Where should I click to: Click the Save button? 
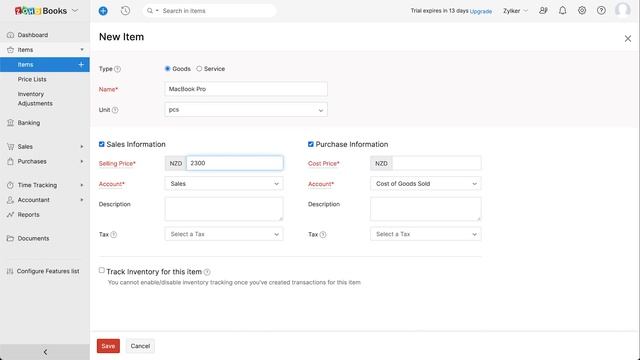[108, 346]
